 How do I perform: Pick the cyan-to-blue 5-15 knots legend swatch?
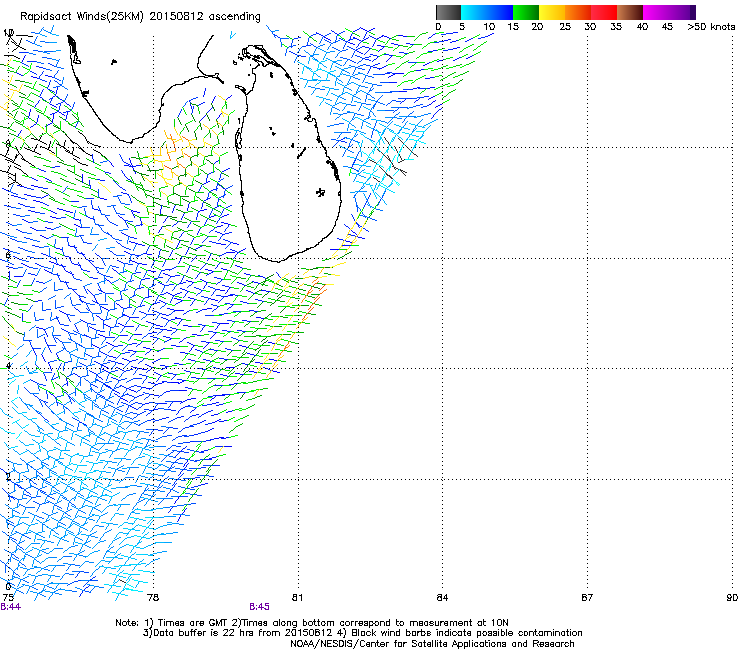(x=487, y=12)
